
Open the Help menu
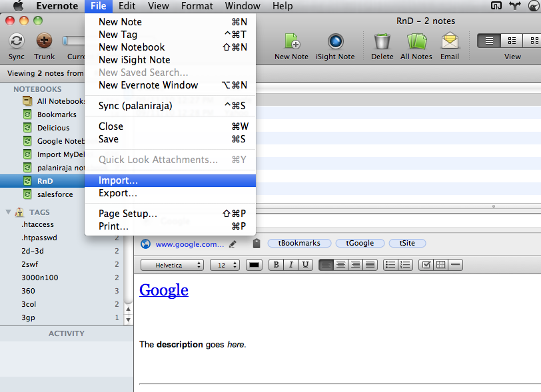pyautogui.click(x=282, y=6)
